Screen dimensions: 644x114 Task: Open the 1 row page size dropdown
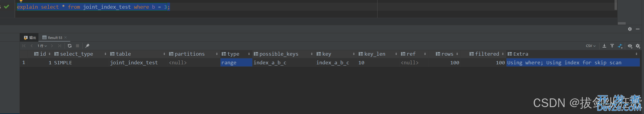pyautogui.click(x=42, y=46)
